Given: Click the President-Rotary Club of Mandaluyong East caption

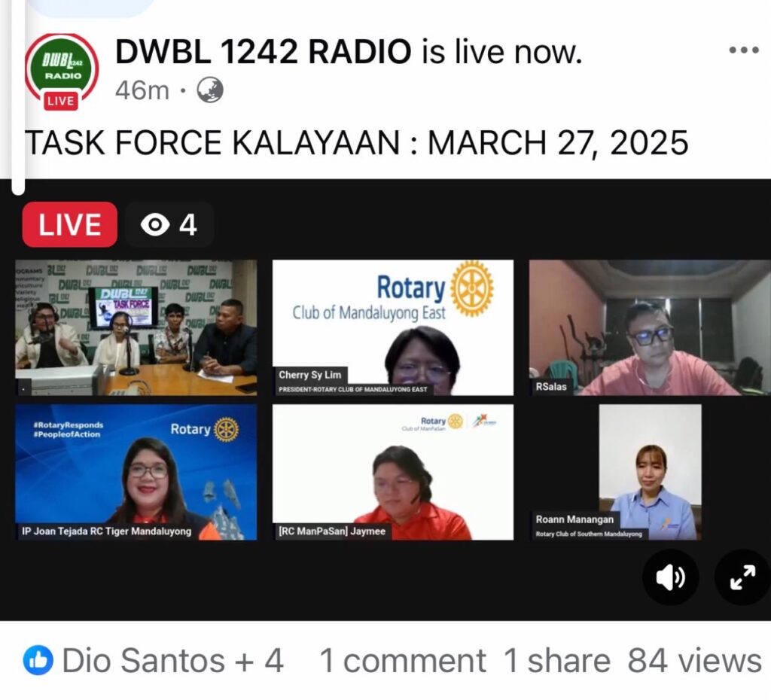Looking at the screenshot, I should (x=352, y=389).
